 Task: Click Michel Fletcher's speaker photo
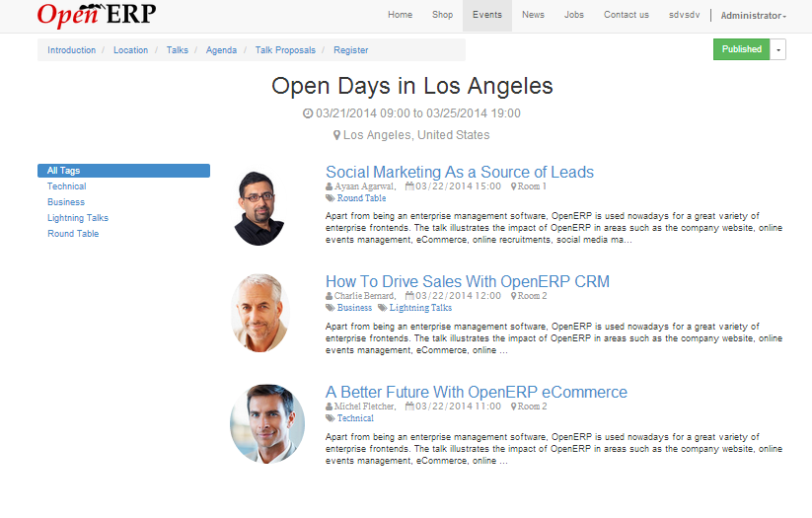[267, 423]
